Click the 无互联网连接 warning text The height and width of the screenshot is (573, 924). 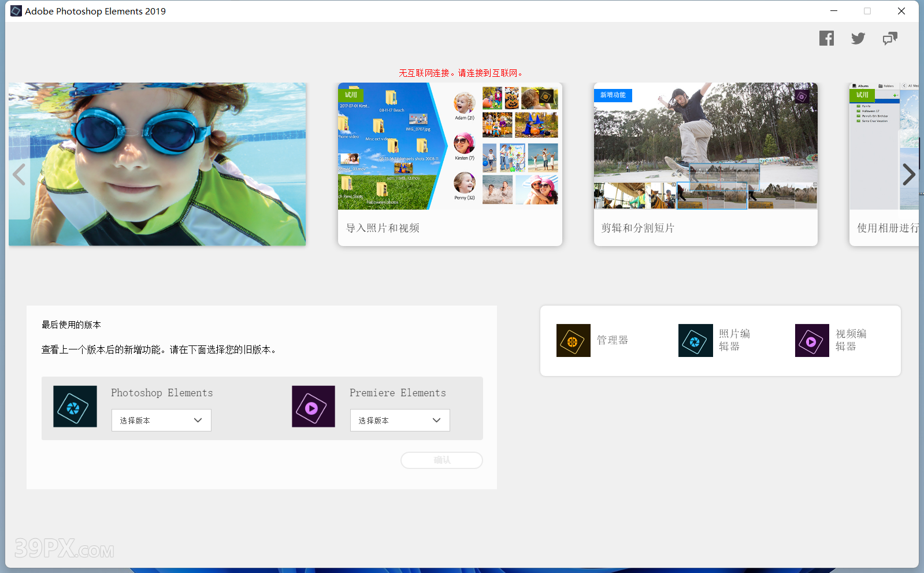[462, 73]
